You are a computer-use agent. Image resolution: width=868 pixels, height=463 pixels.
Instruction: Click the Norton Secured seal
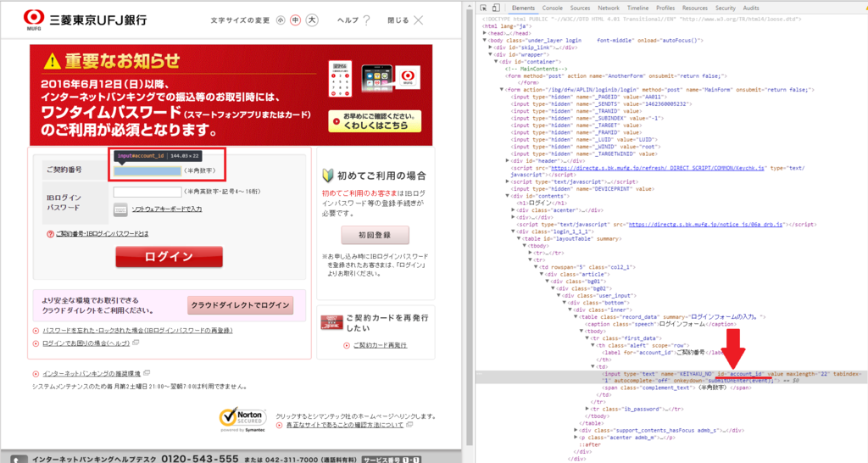pyautogui.click(x=243, y=420)
